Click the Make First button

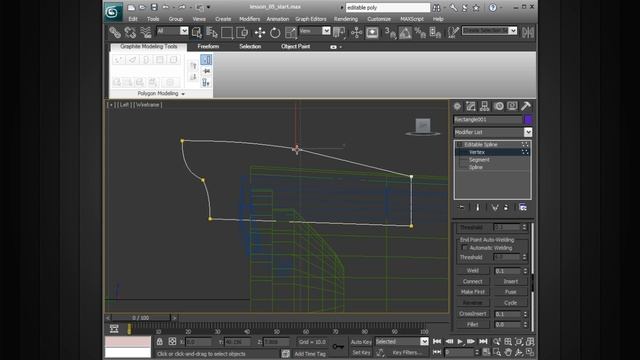(x=473, y=292)
